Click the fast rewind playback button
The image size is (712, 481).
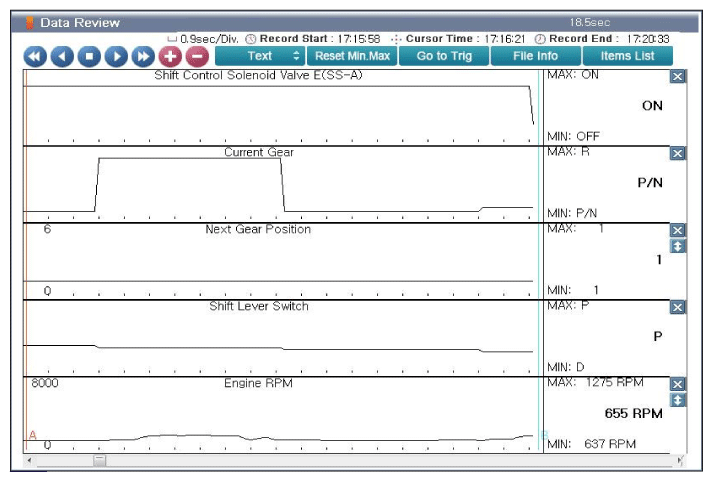click(x=35, y=57)
